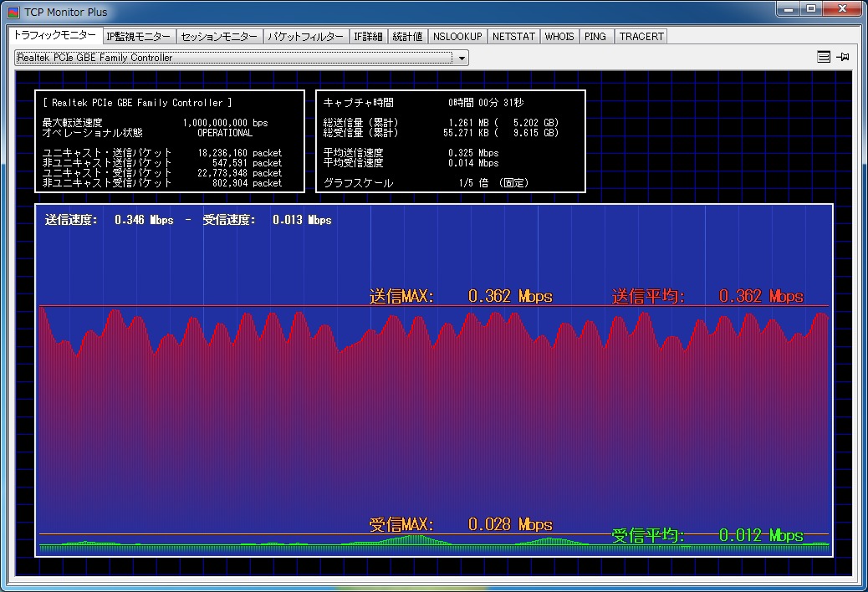Select the WHOIS tab
This screenshot has height=592, width=868.
click(559, 37)
